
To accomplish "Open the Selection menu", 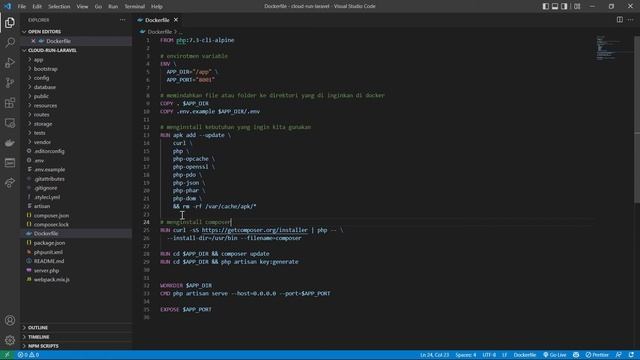I will (59, 7).
